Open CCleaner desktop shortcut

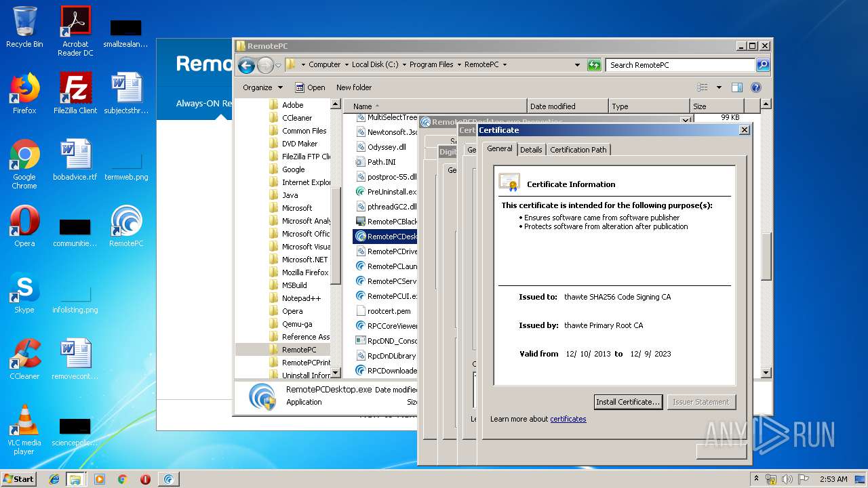[24, 359]
